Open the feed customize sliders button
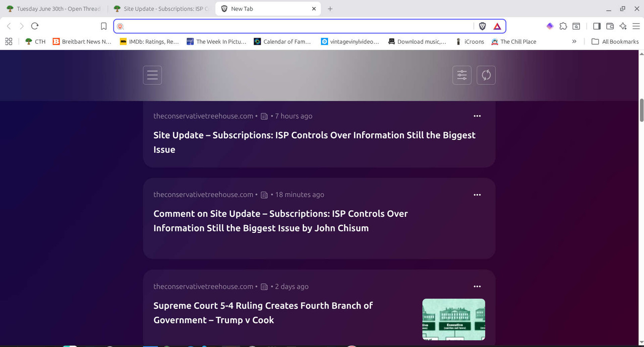This screenshot has height=347, width=644. [x=462, y=75]
